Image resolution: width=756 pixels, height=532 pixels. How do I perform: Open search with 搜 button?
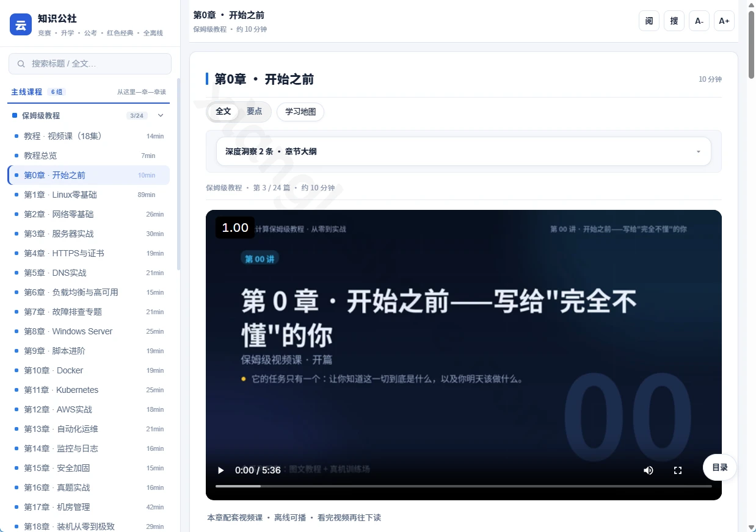click(x=674, y=21)
